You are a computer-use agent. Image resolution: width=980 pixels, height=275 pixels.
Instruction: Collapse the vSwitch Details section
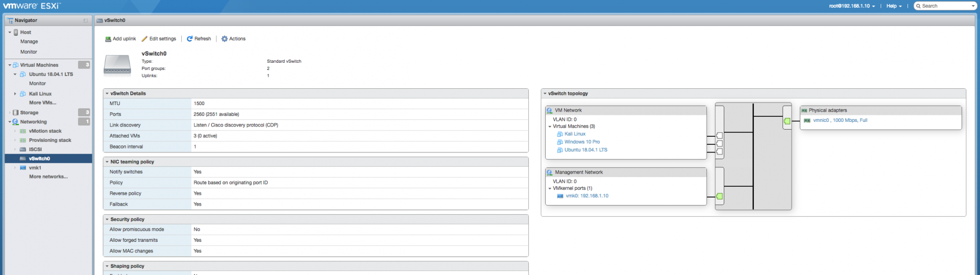pos(107,93)
